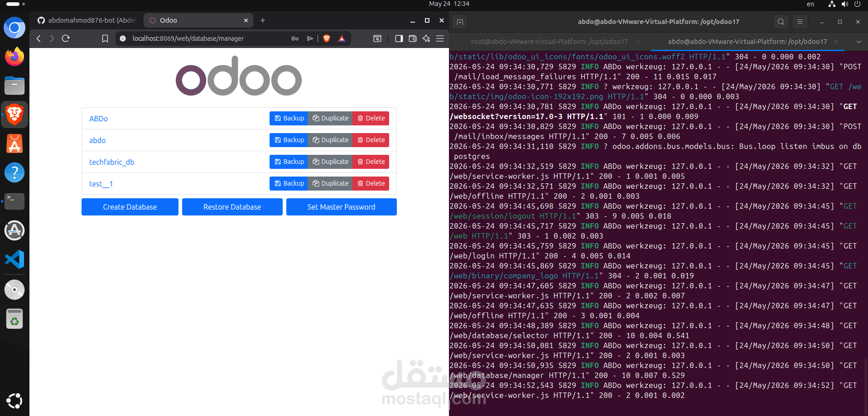Search in terminal window

pyautogui.click(x=781, y=22)
